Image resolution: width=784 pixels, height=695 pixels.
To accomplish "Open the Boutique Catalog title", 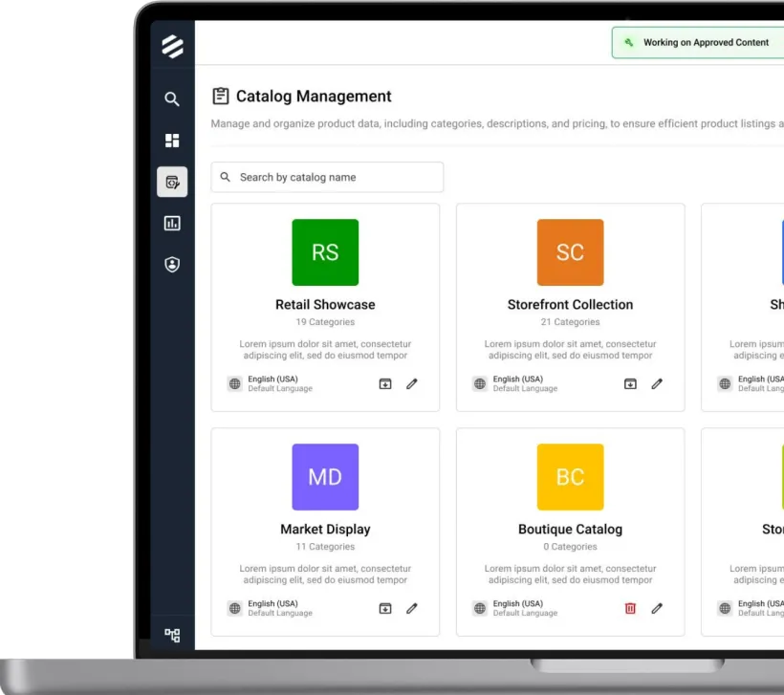I will point(570,529).
